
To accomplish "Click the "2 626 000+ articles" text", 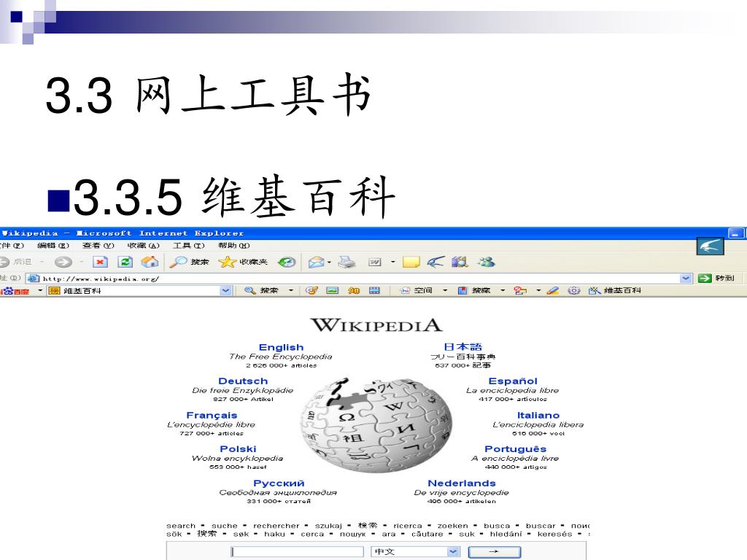I will (281, 366).
